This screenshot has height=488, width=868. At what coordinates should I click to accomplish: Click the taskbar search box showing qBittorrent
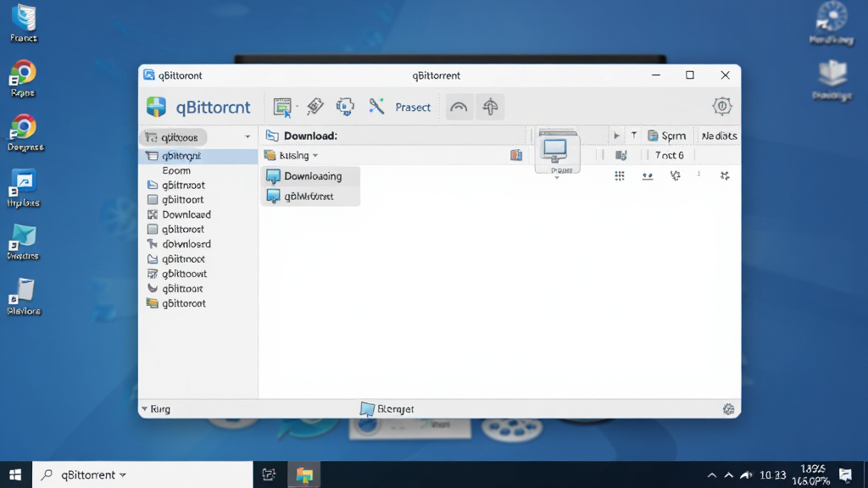[x=142, y=474]
